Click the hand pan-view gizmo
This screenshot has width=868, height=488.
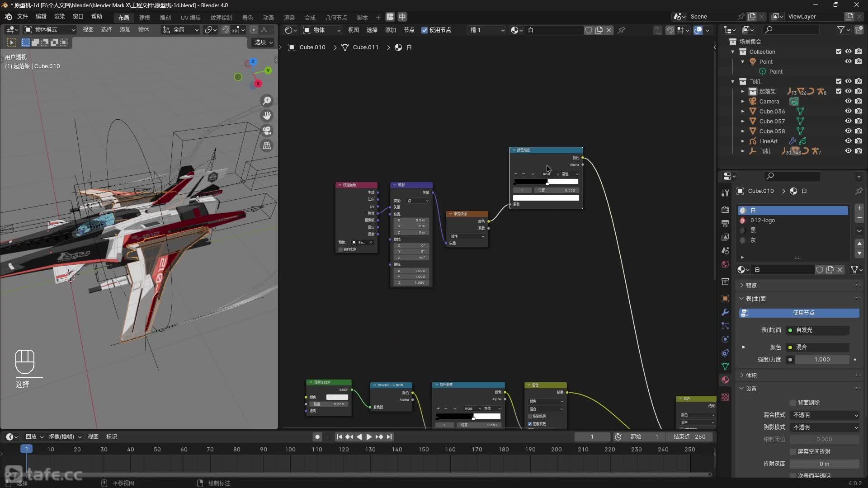pos(267,116)
